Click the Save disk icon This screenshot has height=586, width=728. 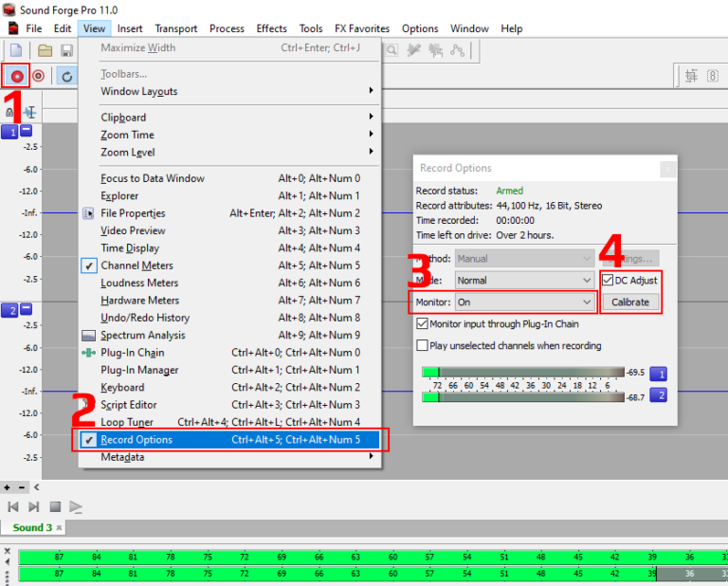click(66, 49)
